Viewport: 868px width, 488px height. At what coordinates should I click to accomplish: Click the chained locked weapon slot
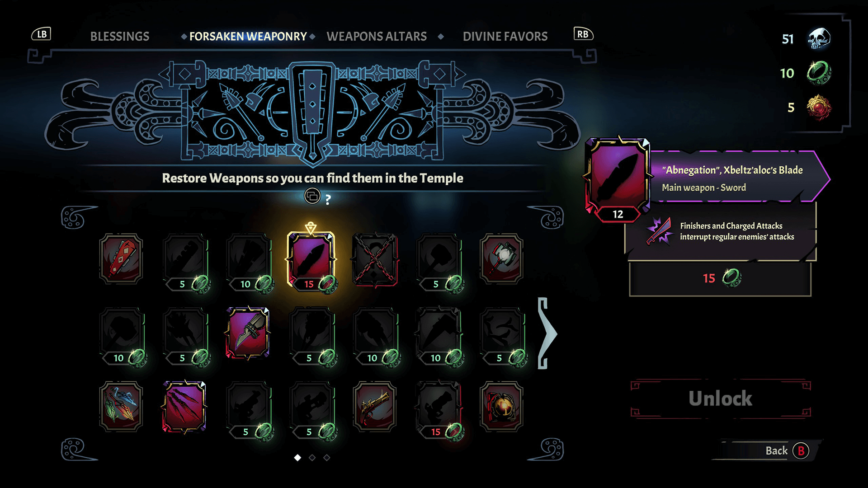pyautogui.click(x=375, y=259)
